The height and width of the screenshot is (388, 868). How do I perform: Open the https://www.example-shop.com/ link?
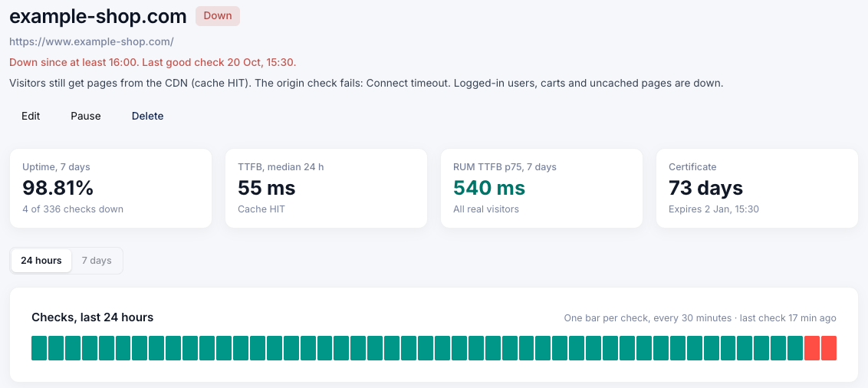pyautogui.click(x=92, y=41)
